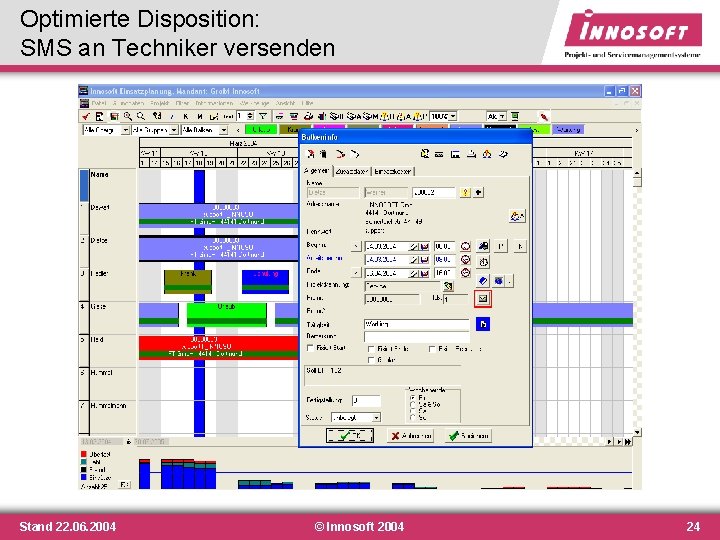Click the left arrow before the color legend
720x540 pixels.
click(x=237, y=130)
